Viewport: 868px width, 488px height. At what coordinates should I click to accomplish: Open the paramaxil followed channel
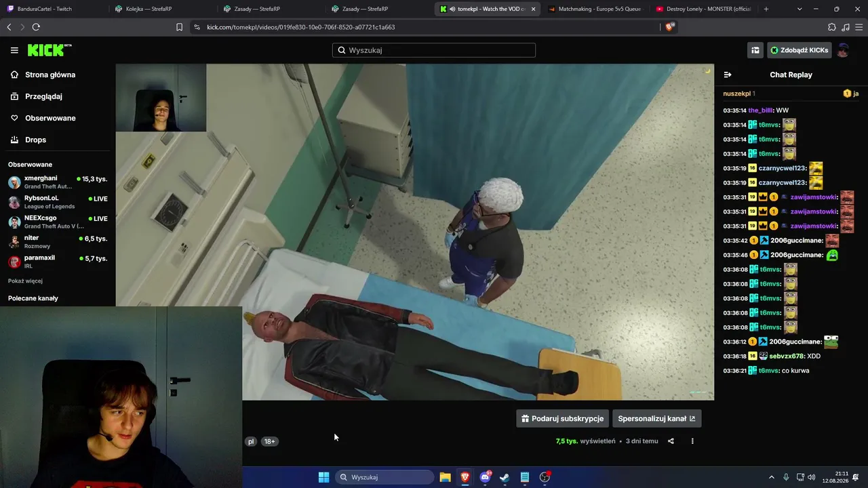click(58, 262)
